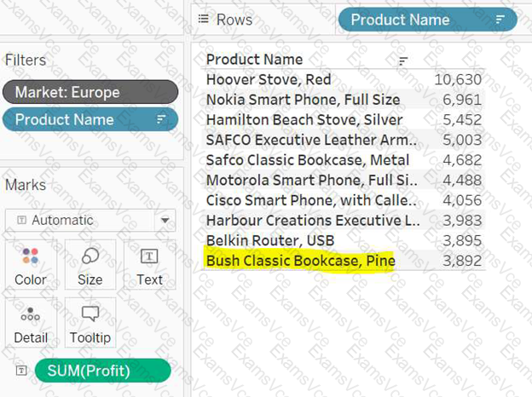This screenshot has width=532, height=397.
Task: Select Harbour Creations Executive L.. row
Action: (x=343, y=221)
